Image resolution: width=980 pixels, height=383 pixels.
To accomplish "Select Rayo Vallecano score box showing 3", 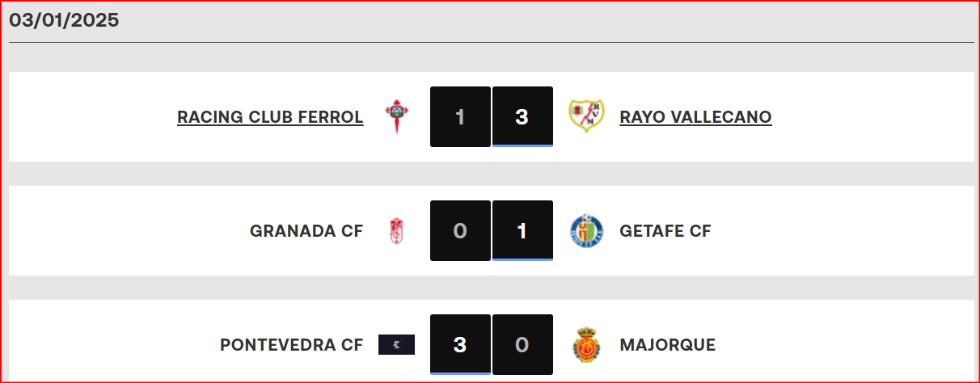I will 522,116.
